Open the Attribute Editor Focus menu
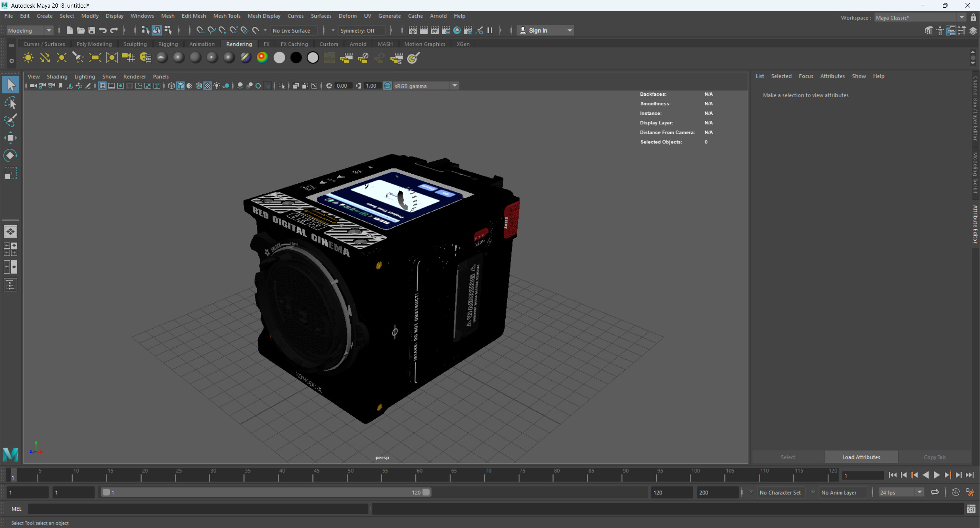Viewport: 980px width, 528px height. (x=806, y=76)
